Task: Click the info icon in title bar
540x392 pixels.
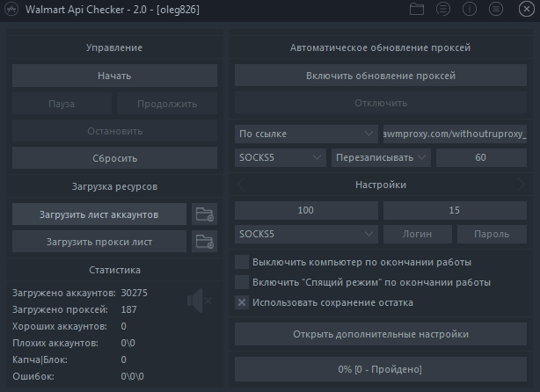Action: click(470, 9)
